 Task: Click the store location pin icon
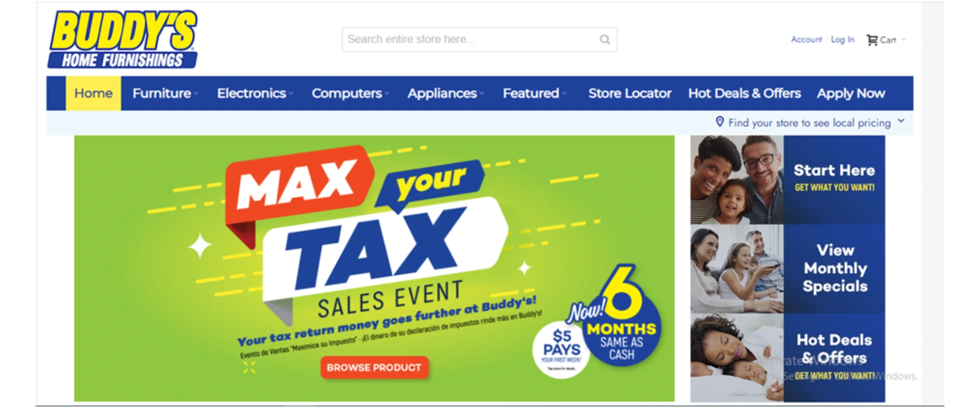pos(720,122)
